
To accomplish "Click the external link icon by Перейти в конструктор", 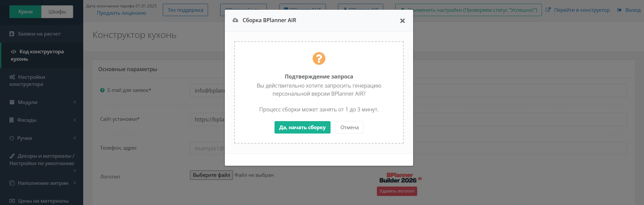I will coord(548,10).
